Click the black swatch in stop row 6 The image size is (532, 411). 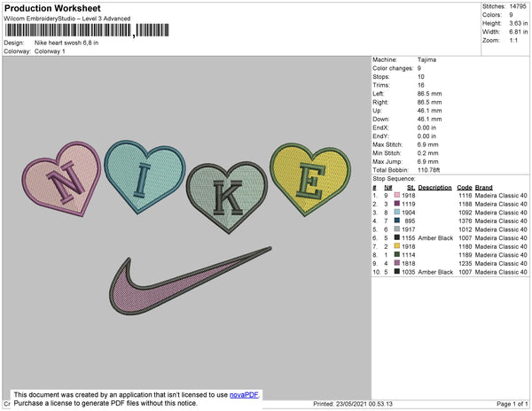(x=397, y=237)
